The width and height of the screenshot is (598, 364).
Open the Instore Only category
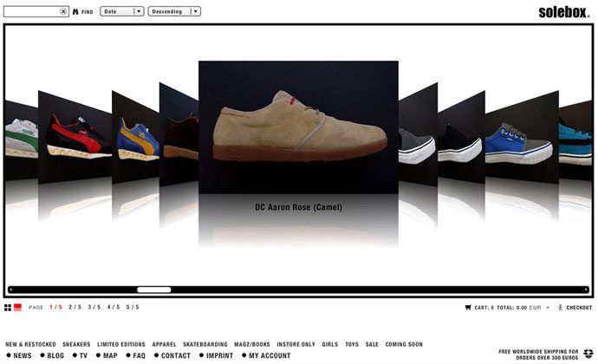click(296, 344)
